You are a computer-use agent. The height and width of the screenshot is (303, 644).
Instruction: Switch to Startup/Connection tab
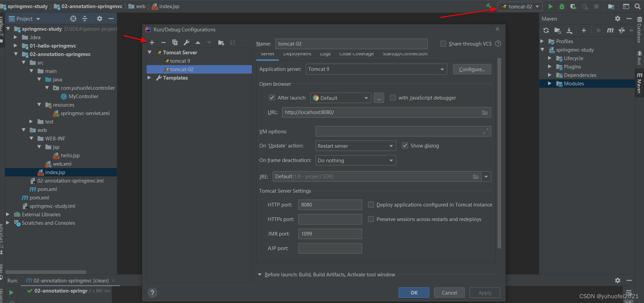coord(405,54)
